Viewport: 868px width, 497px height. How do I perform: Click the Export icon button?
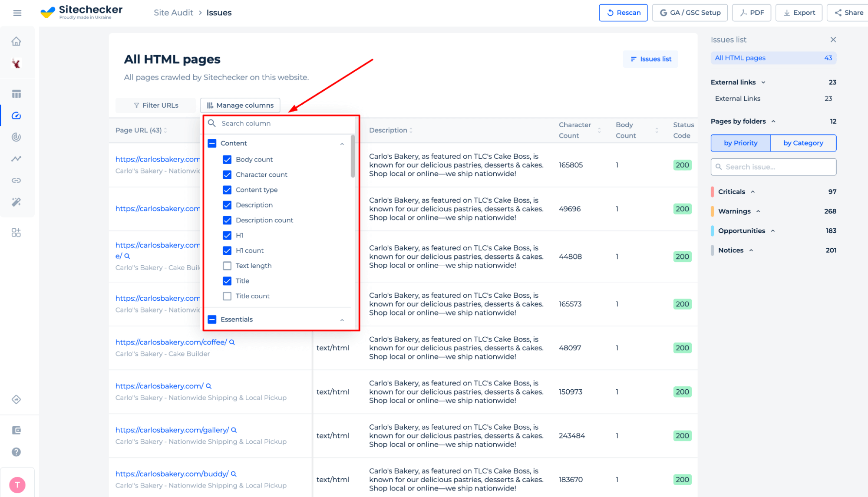pos(799,12)
